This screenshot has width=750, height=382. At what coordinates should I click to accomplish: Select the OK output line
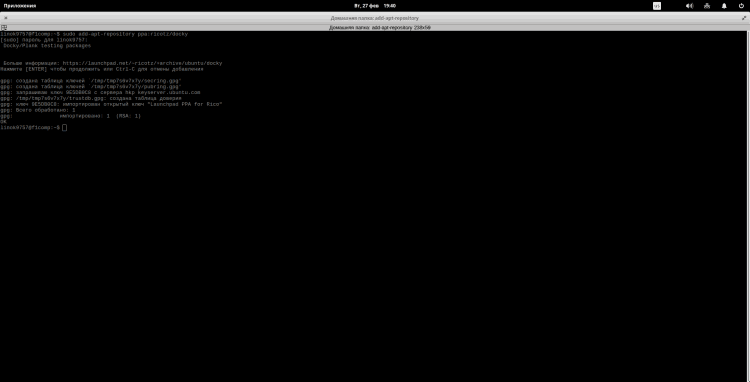(x=3, y=121)
